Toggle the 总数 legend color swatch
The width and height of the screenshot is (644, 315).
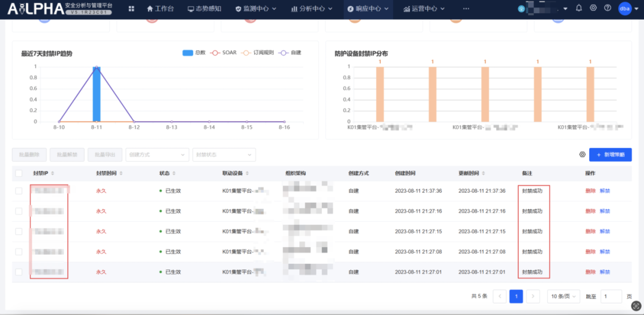(x=187, y=53)
